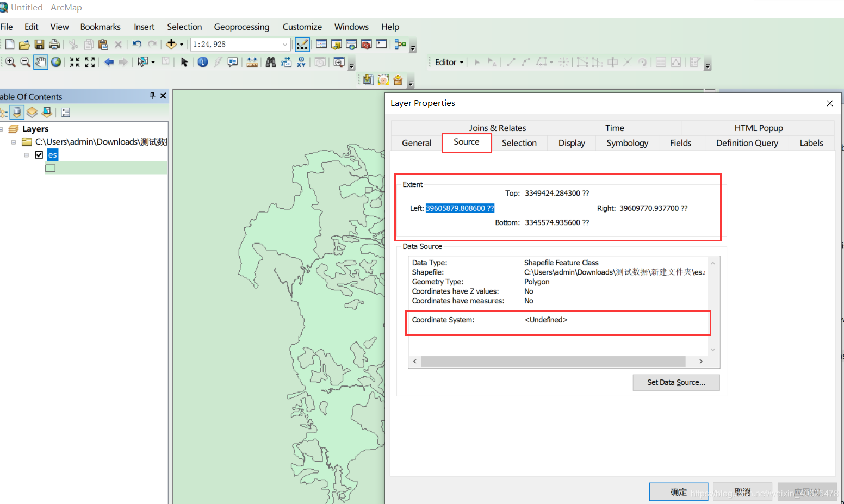Select the Zoom Out tool

[x=25, y=62]
